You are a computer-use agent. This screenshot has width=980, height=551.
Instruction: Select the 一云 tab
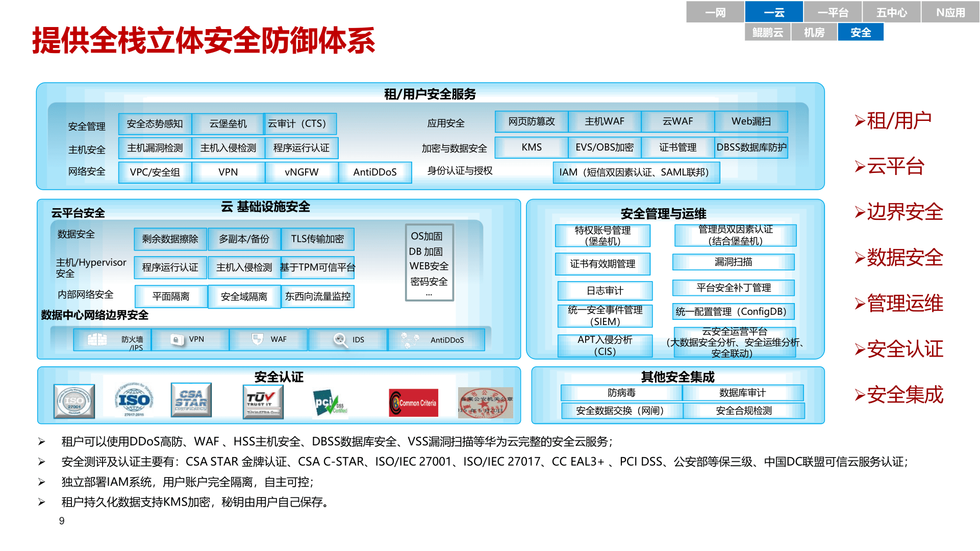[774, 12]
